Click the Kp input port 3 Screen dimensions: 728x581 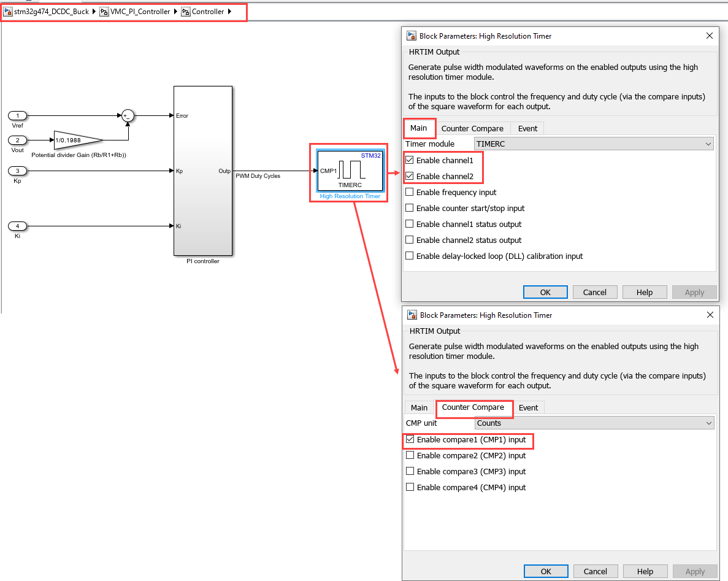tap(18, 171)
